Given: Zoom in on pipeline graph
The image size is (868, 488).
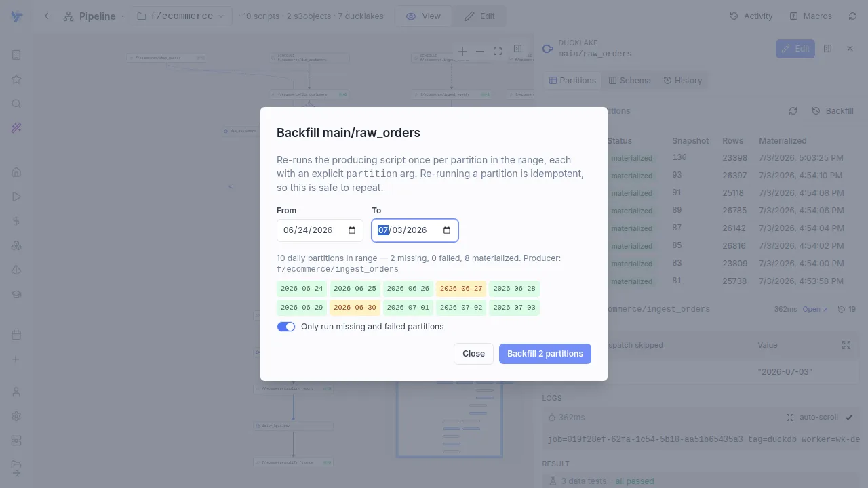Looking at the screenshot, I should coord(462,52).
